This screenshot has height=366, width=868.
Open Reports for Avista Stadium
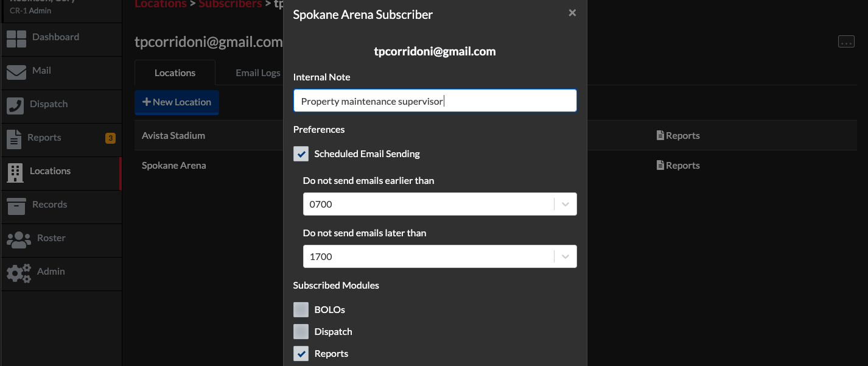tap(678, 135)
